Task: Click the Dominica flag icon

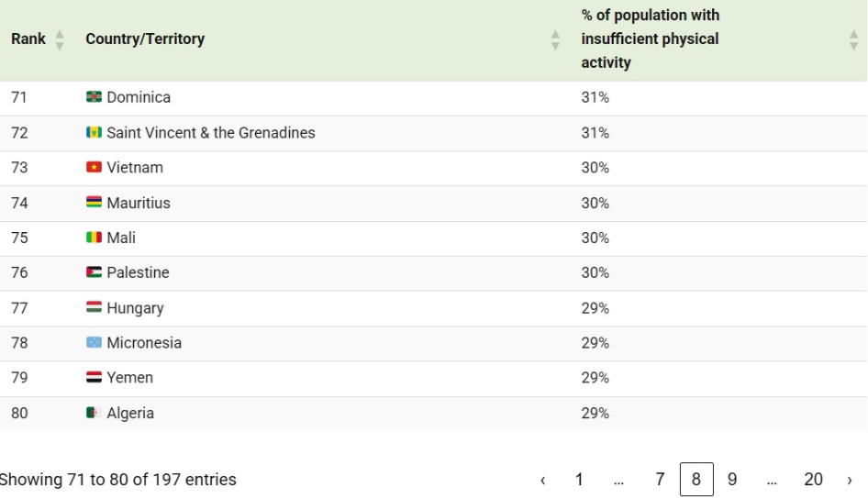Action: click(x=94, y=97)
